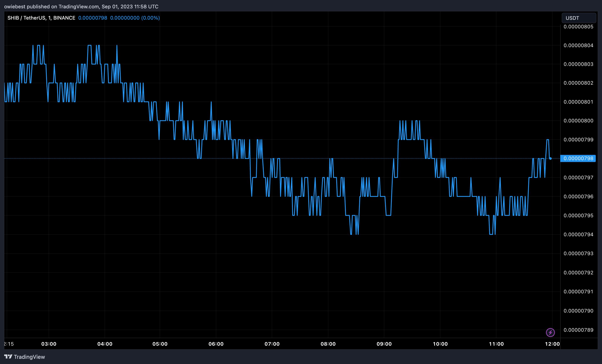
Task: Select the 0.00000794 price level label
Action: 578,235
